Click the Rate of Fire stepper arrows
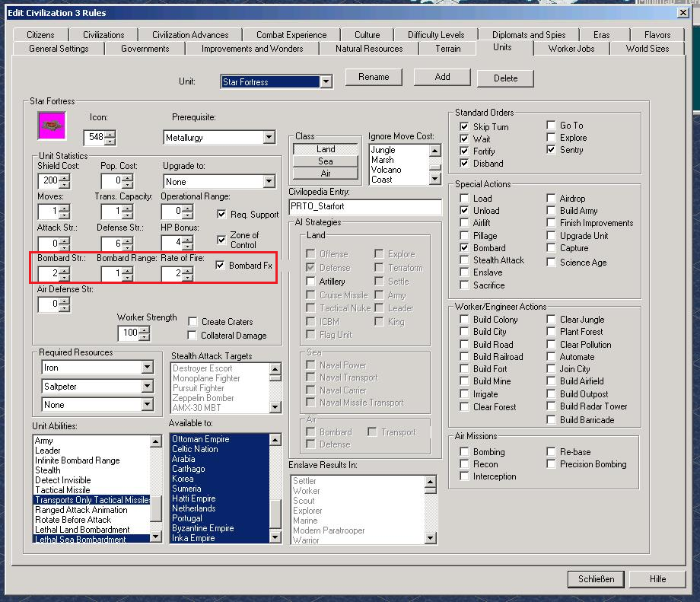 (x=188, y=273)
